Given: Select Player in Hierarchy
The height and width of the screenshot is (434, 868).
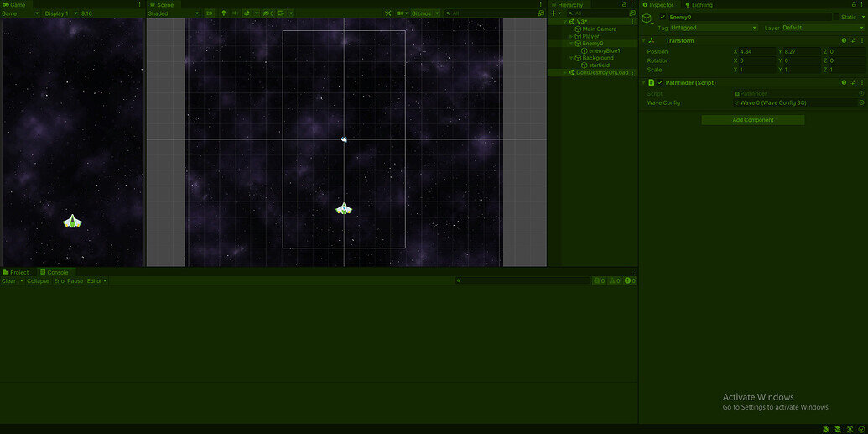Looking at the screenshot, I should pos(590,36).
